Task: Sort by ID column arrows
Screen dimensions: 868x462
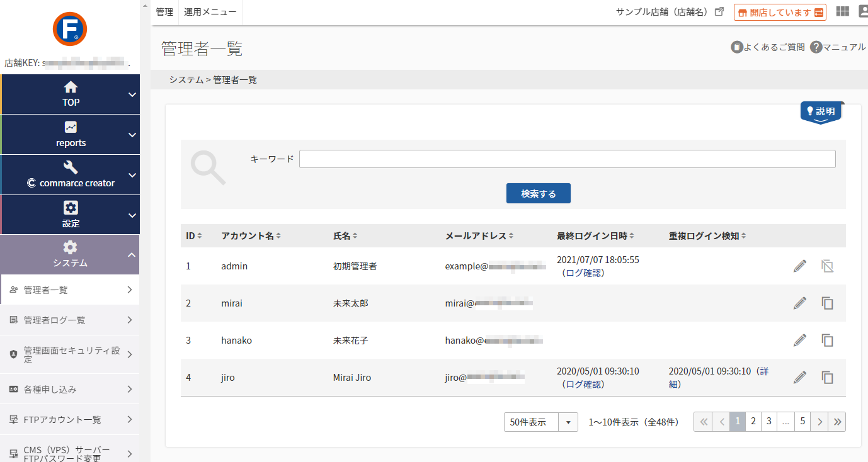Action: [200, 236]
